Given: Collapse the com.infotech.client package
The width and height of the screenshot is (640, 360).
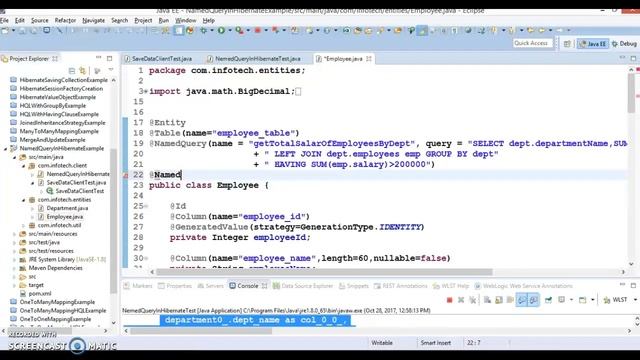Looking at the screenshot, I should pyautogui.click(x=24, y=166).
